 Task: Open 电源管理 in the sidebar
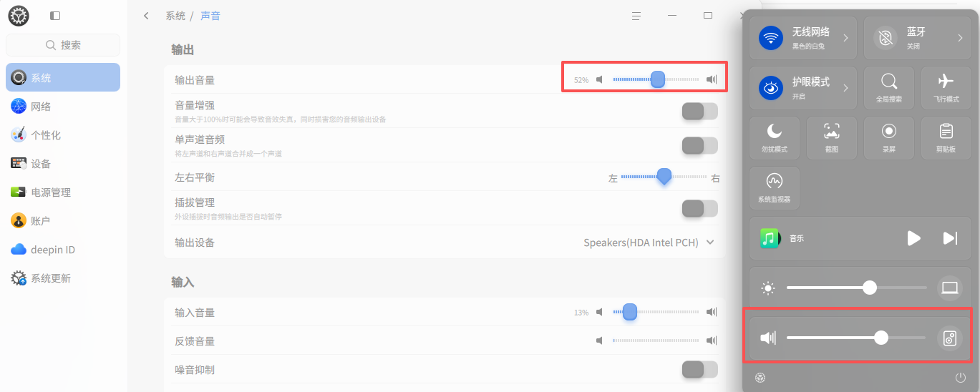[63, 192]
